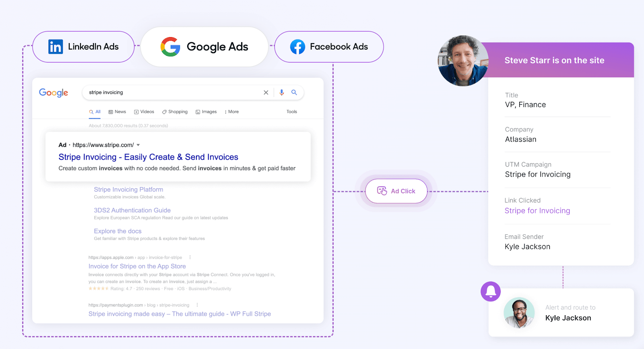Open Stripe invoicing made easy guide link
The width and height of the screenshot is (644, 349).
tap(180, 314)
